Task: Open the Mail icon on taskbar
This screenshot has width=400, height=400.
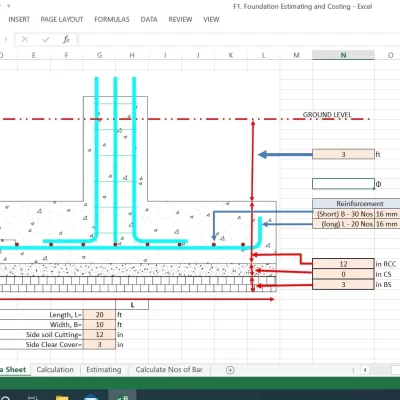Action: coord(91,397)
